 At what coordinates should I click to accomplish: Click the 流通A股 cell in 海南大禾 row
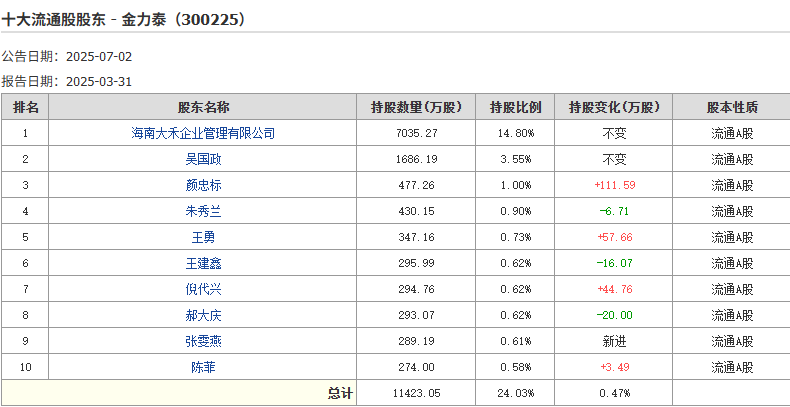tap(732, 133)
